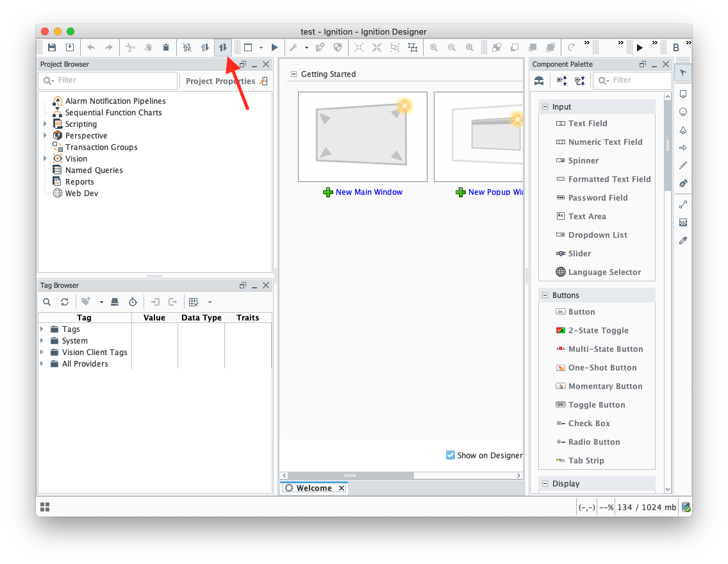Collapse the Input palette group
Viewport: 728px width, 564px height.
pyautogui.click(x=545, y=107)
